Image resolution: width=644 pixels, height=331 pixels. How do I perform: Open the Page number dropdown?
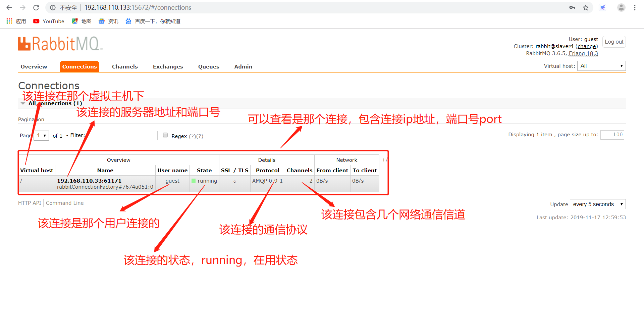[x=41, y=135]
